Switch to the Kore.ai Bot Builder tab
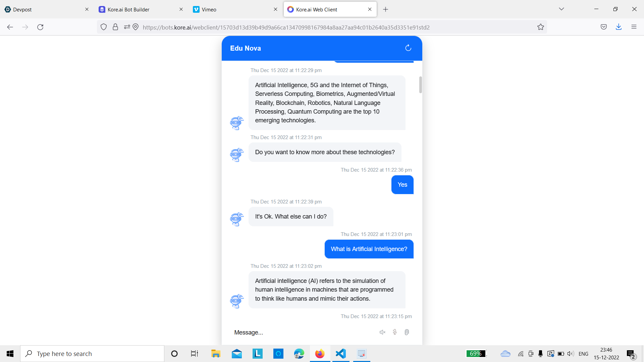The height and width of the screenshot is (362, 644). coord(128,9)
